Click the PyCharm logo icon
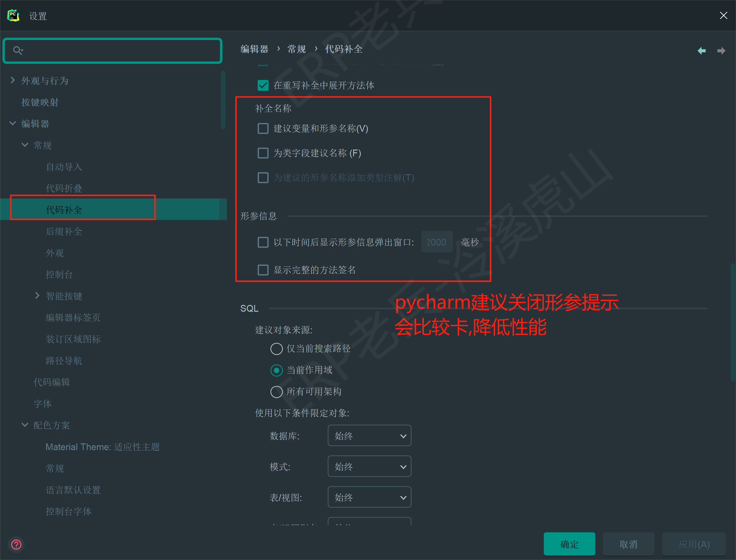Image resolution: width=736 pixels, height=560 pixels. click(13, 16)
